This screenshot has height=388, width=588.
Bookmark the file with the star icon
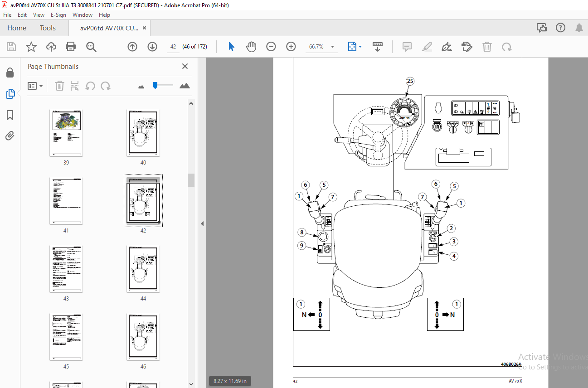[x=31, y=47]
